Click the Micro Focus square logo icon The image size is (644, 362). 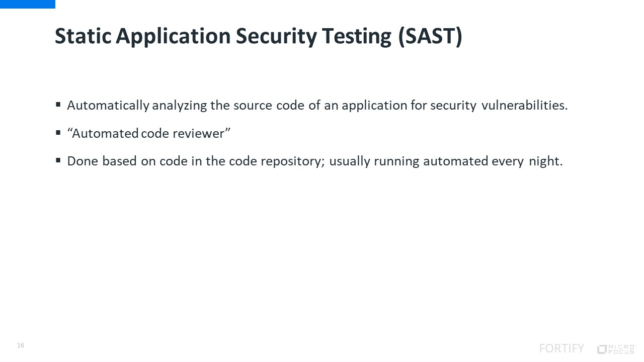pos(602,349)
